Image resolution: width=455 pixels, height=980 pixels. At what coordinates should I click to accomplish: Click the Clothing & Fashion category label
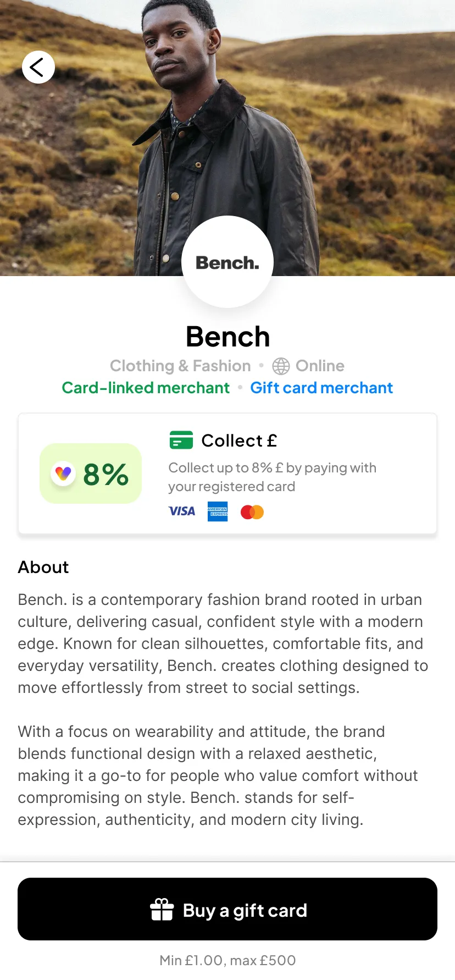coord(180,366)
